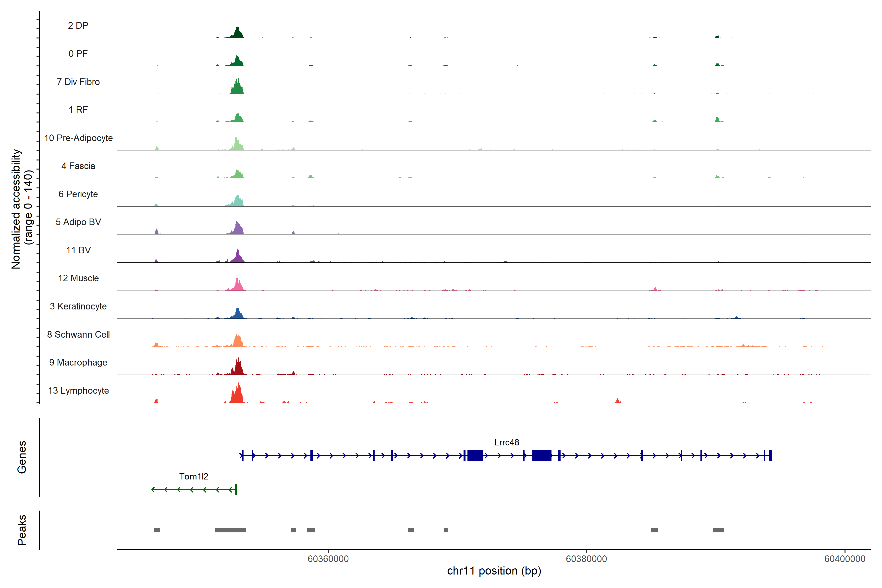Click the 60380000 axis tick label
The width and height of the screenshot is (882, 588).
tap(586, 559)
